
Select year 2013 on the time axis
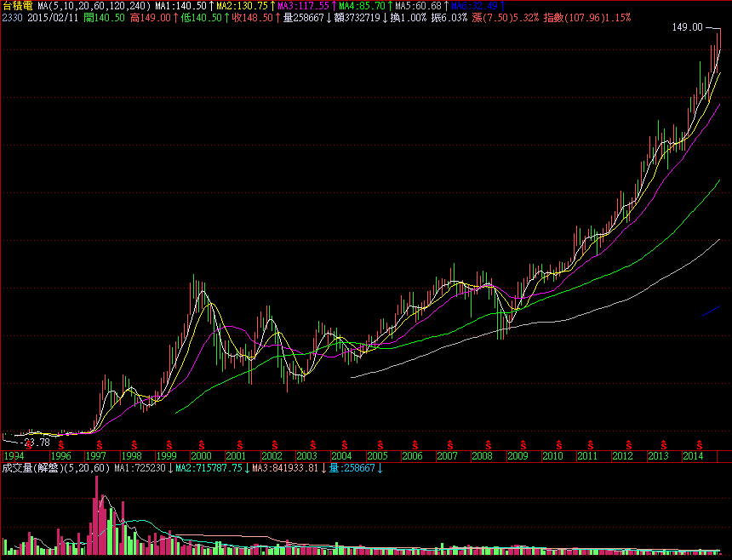[658, 456]
